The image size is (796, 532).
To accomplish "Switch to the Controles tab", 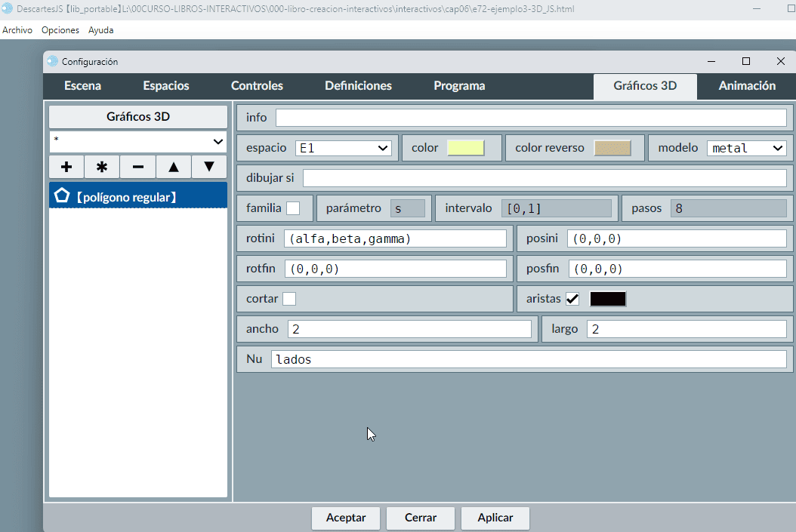I will click(257, 86).
